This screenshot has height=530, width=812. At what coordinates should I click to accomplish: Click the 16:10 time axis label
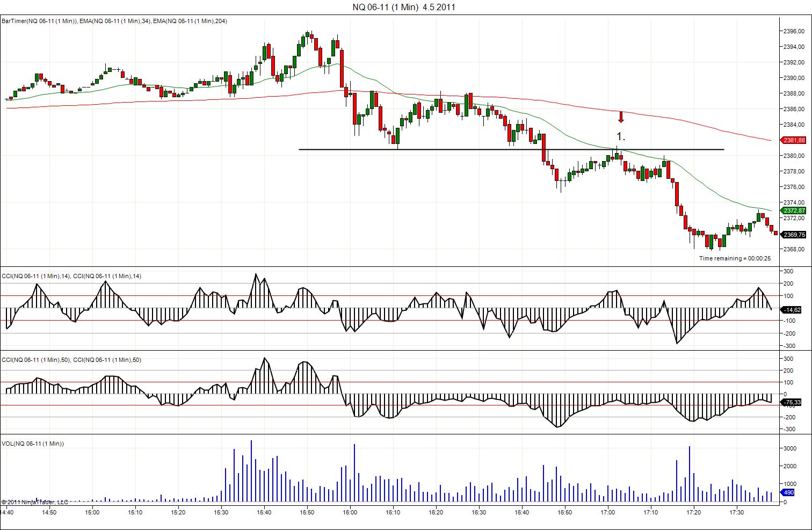pyautogui.click(x=393, y=512)
